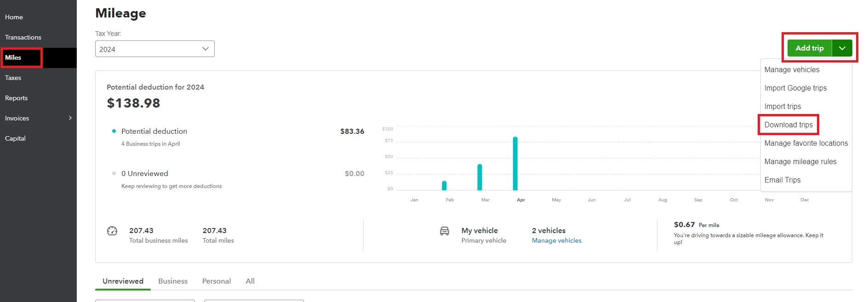
Task: Select Miles in the left navigation
Action: click(x=38, y=57)
